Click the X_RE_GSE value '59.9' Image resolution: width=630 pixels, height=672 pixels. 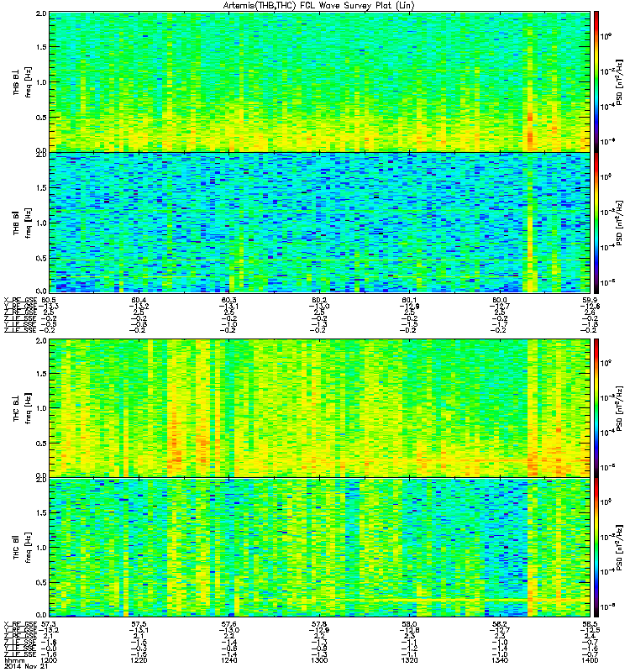tap(590, 300)
